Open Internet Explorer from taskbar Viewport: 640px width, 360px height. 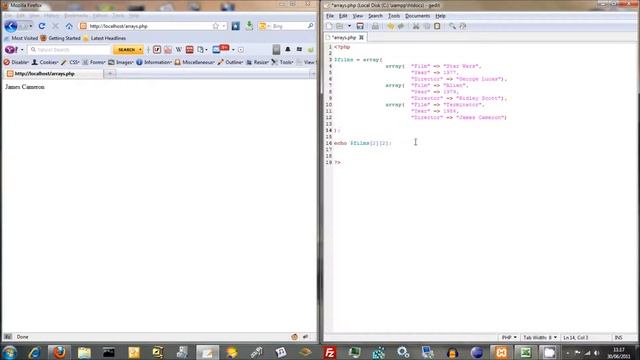pos(34,352)
